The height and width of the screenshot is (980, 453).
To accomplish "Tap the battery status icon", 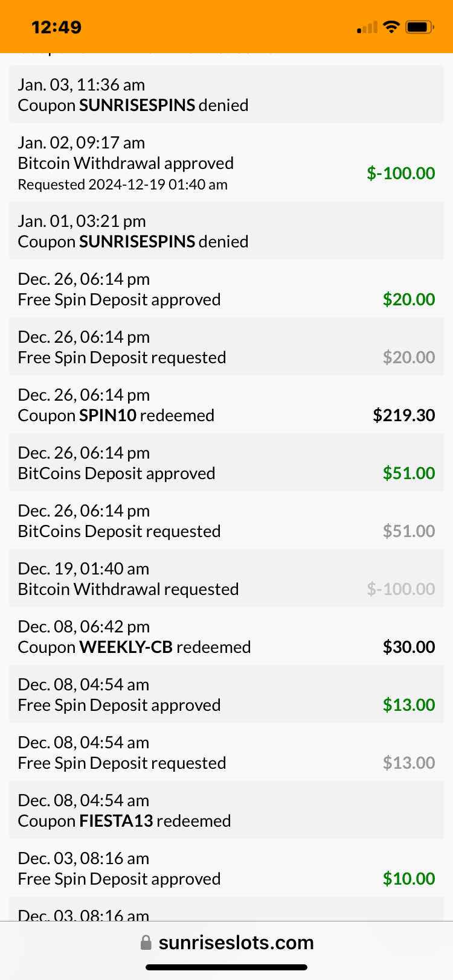I will tap(419, 27).
